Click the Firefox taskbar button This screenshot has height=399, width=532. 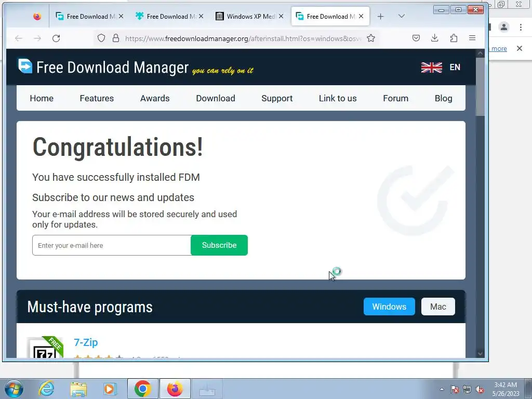coord(175,389)
